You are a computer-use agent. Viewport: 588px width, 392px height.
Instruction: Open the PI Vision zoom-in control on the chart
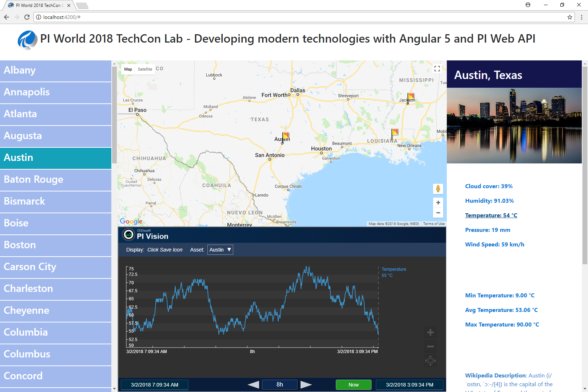(430, 332)
